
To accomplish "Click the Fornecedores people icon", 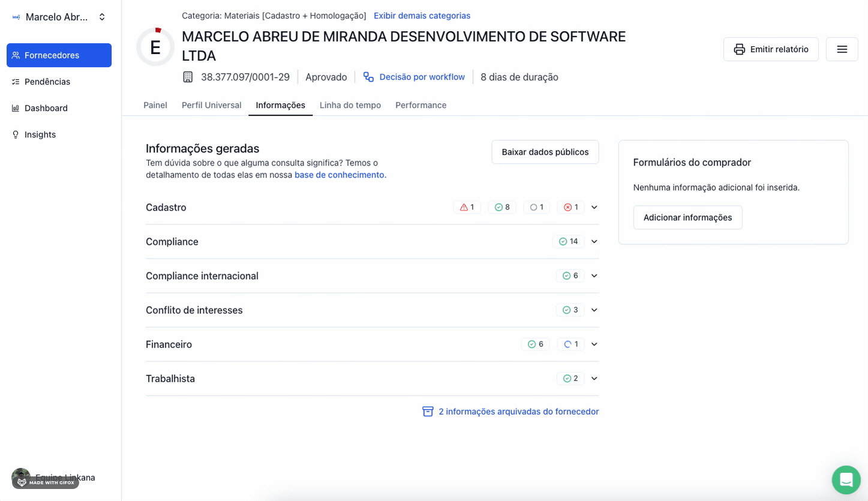I will pos(16,55).
